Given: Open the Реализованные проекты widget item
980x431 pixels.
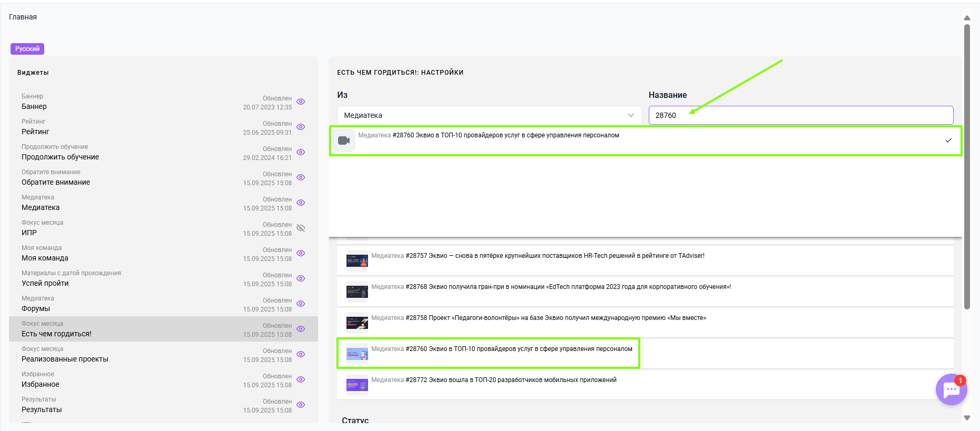Looking at the screenshot, I should point(164,354).
